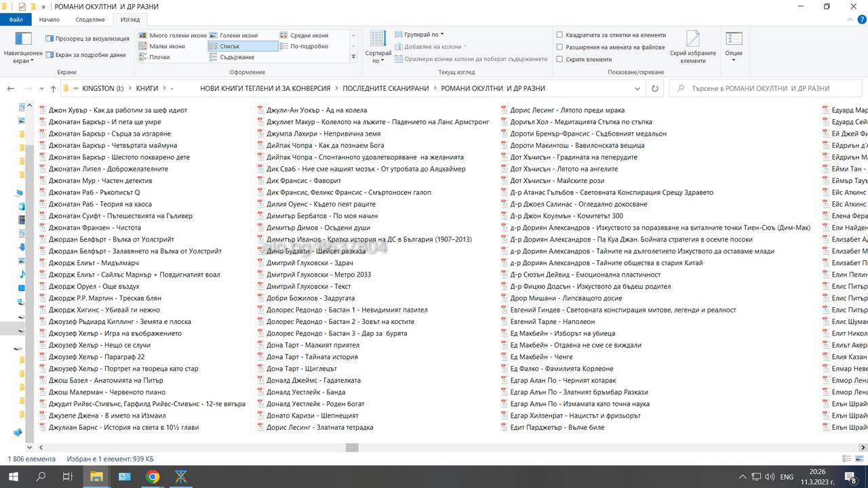The image size is (868, 488).
Task: Open File Explorer taskbar icon
Action: [96, 476]
